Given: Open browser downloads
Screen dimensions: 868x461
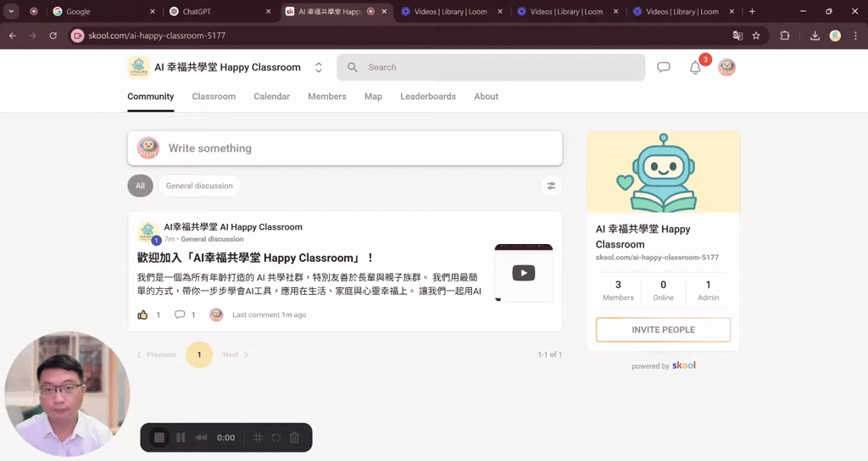Looking at the screenshot, I should click(x=815, y=36).
